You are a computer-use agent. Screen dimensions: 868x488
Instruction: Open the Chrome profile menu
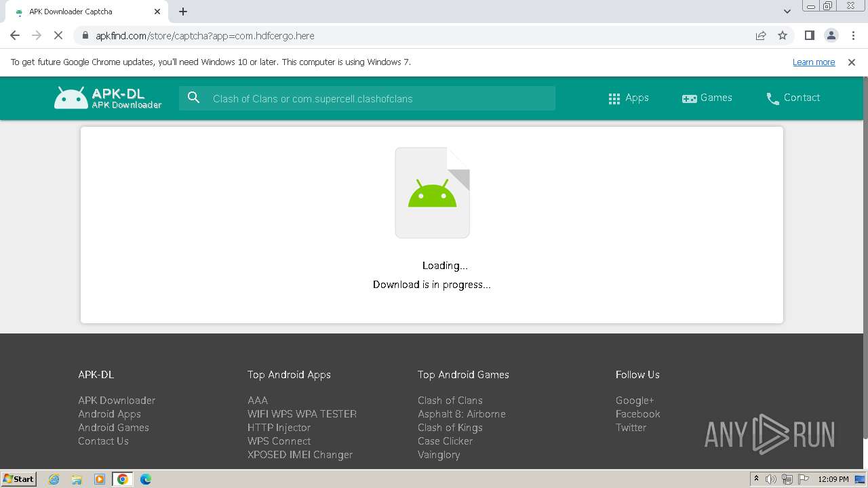point(831,35)
